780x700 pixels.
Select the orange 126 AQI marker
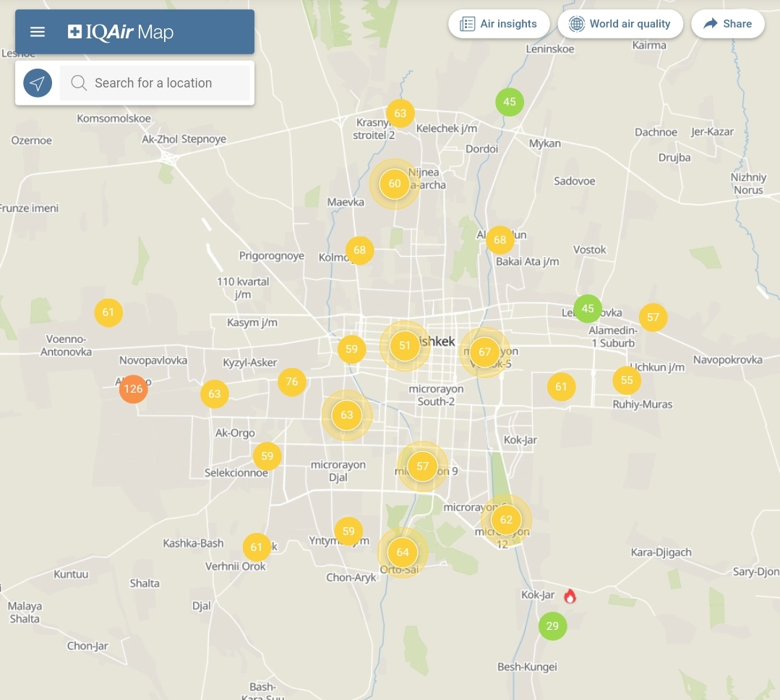(133, 389)
